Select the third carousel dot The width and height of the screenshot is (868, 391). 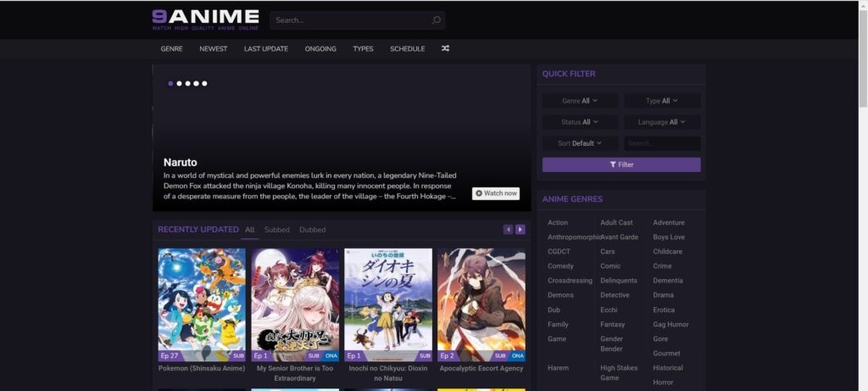(x=187, y=84)
